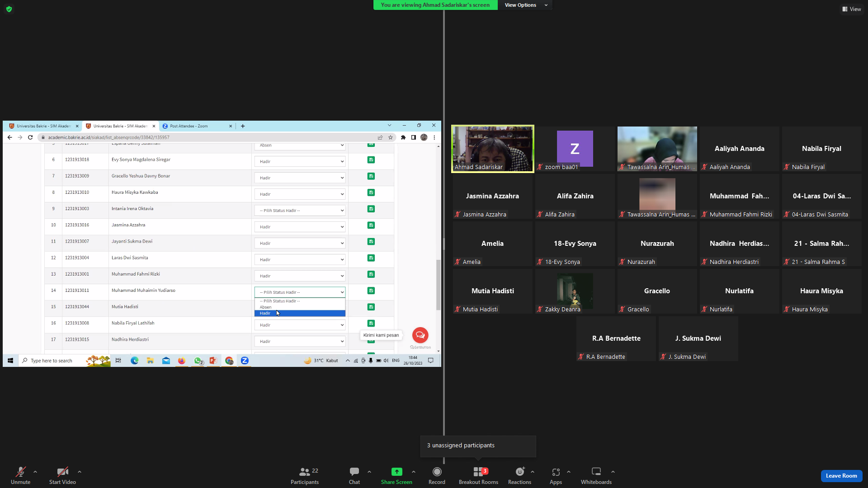Viewport: 868px width, 488px height.
Task: Save attendance for Gracello Yeshua Davny Bonar
Action: [371, 176]
